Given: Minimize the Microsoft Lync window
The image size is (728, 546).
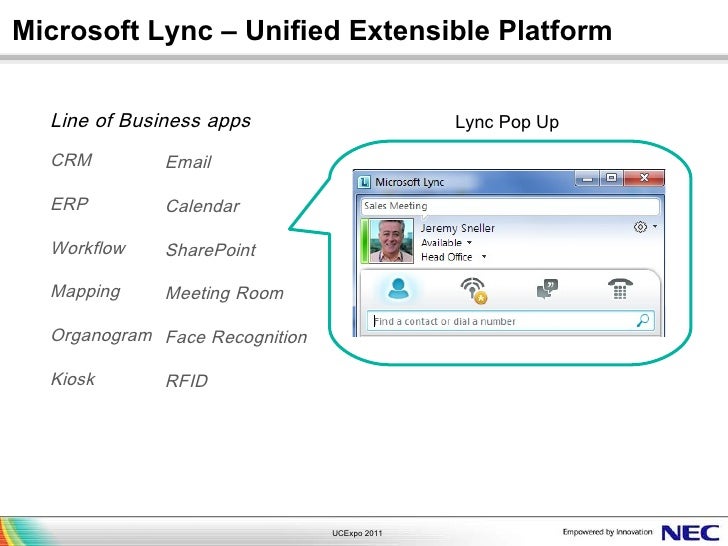Looking at the screenshot, I should tap(587, 178).
